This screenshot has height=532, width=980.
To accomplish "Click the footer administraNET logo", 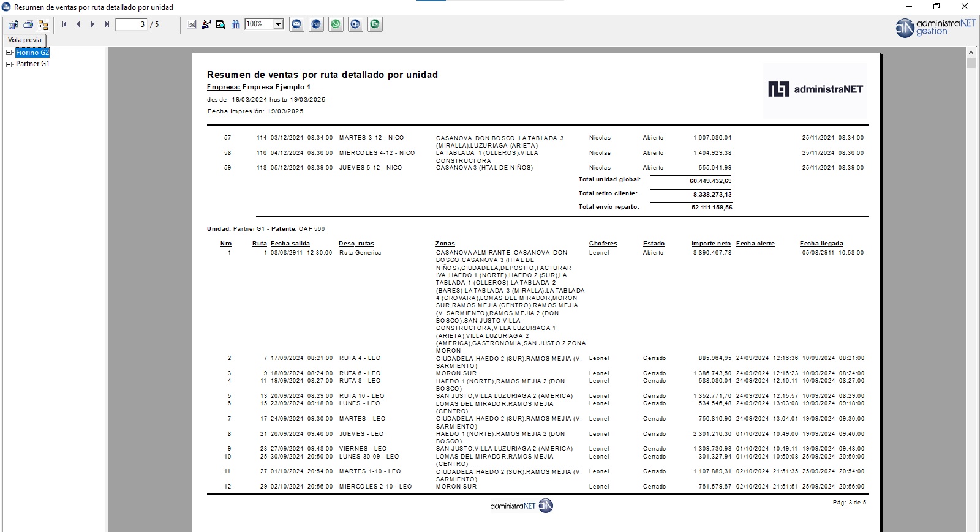I will point(521,506).
